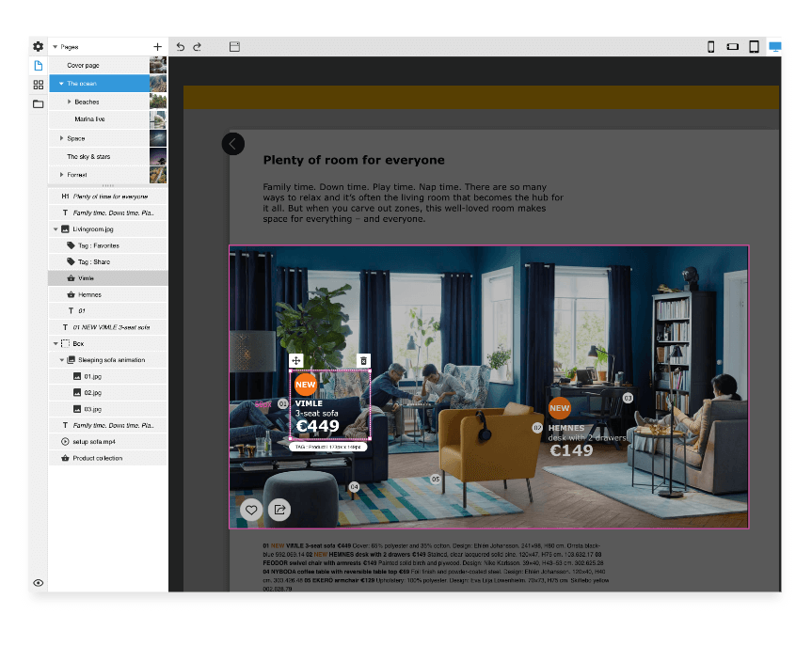Open the grid components icon in sidebar

(x=38, y=85)
